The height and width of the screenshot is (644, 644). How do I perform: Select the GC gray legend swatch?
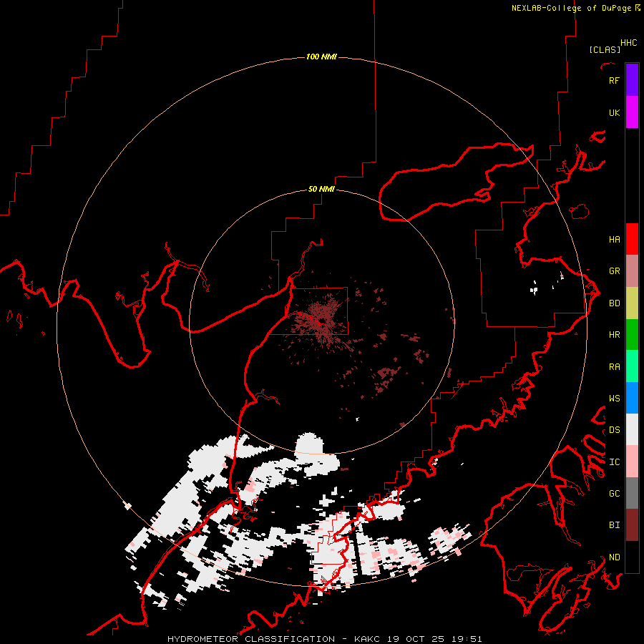click(x=632, y=493)
